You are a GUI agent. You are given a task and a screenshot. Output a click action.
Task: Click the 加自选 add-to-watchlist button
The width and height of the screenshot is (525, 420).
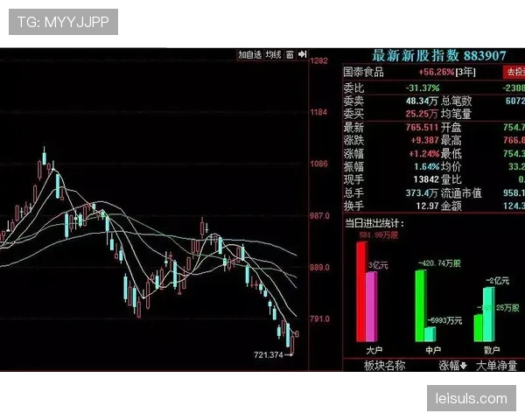pos(250,55)
